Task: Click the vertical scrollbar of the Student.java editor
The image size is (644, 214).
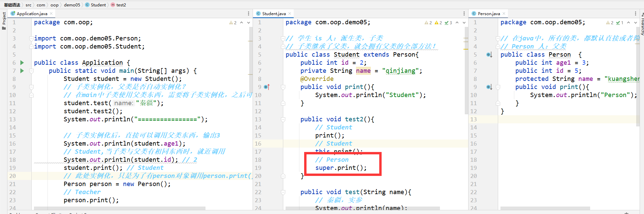Action: pyautogui.click(x=466, y=71)
